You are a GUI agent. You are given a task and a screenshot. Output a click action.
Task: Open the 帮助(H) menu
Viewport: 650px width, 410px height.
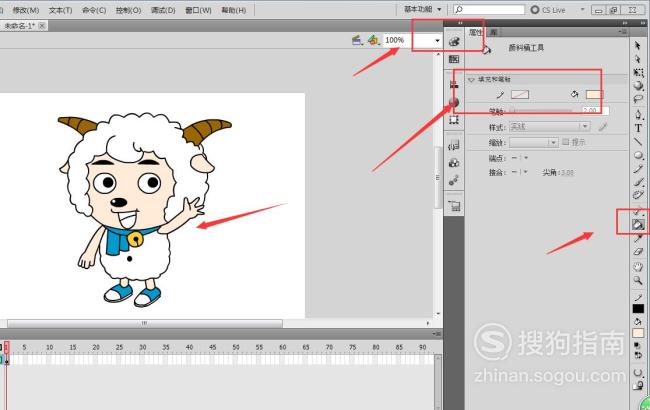pos(234,10)
